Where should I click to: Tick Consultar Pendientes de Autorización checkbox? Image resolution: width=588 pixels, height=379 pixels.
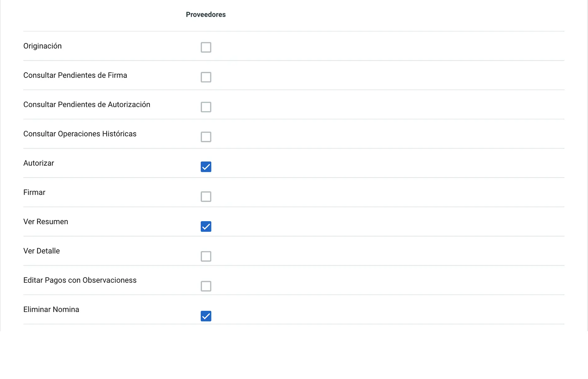click(206, 107)
